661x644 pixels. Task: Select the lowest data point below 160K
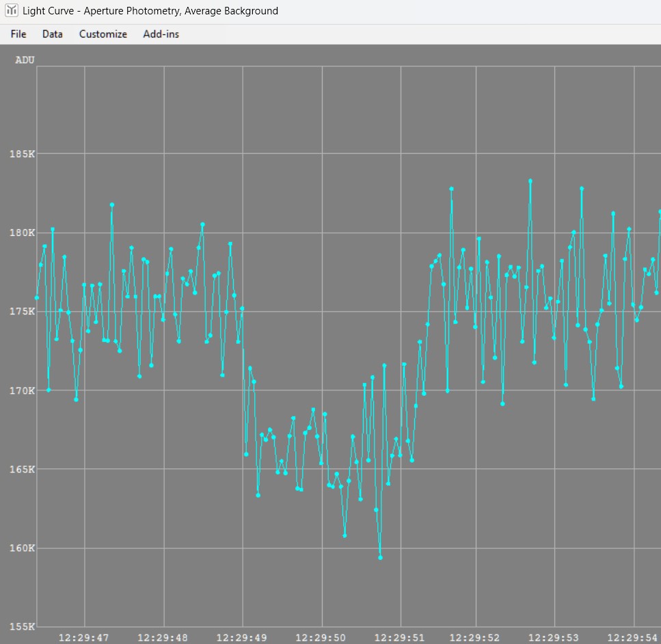380,558
